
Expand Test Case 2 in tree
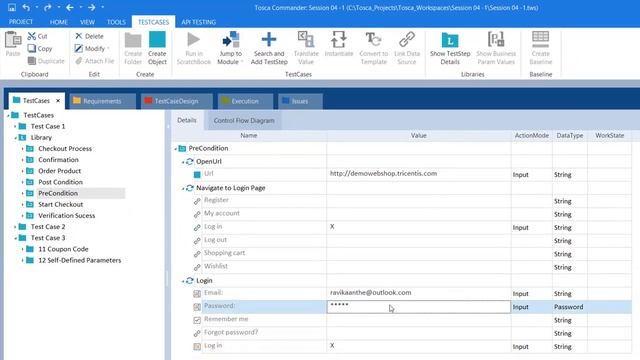pyautogui.click(x=15, y=227)
